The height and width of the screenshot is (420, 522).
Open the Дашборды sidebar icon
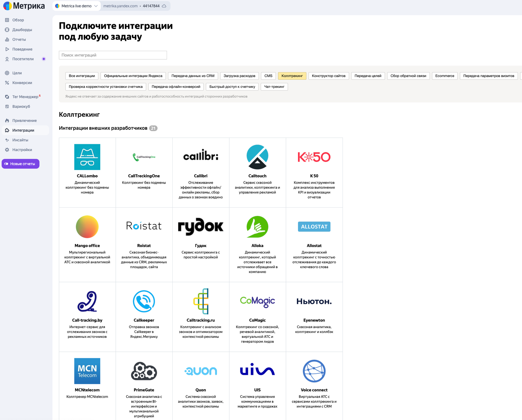[x=7, y=30]
